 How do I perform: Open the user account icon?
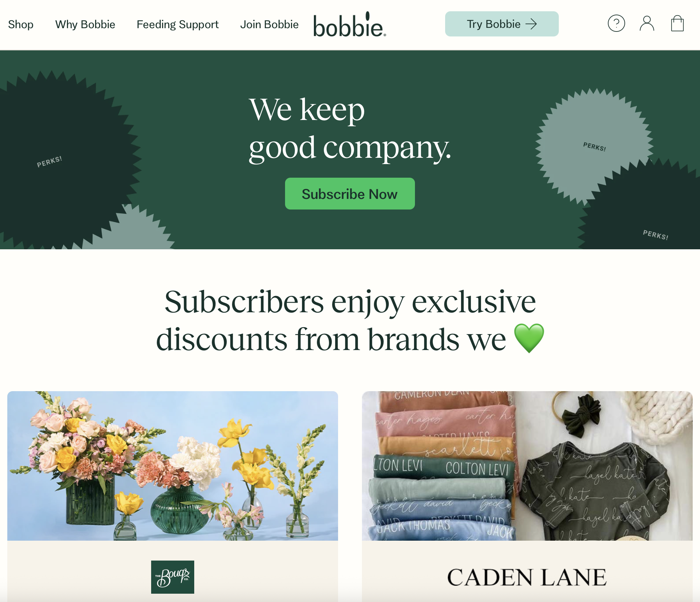pos(647,24)
